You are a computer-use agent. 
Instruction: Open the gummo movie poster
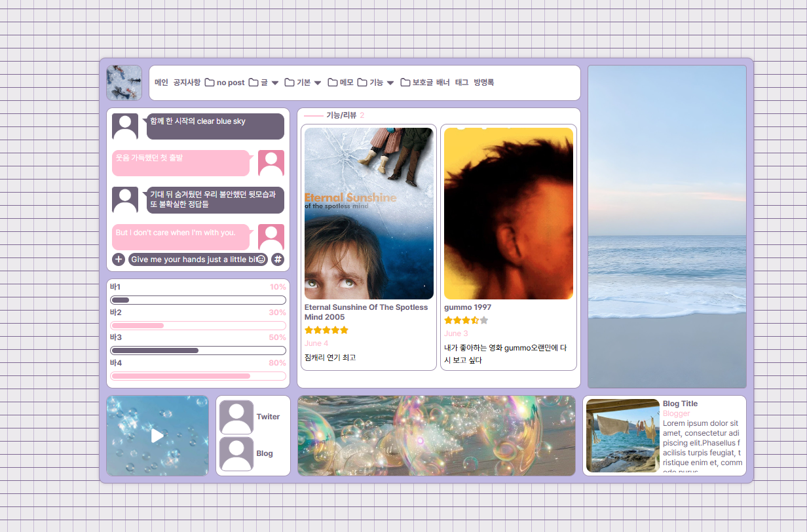coord(508,214)
